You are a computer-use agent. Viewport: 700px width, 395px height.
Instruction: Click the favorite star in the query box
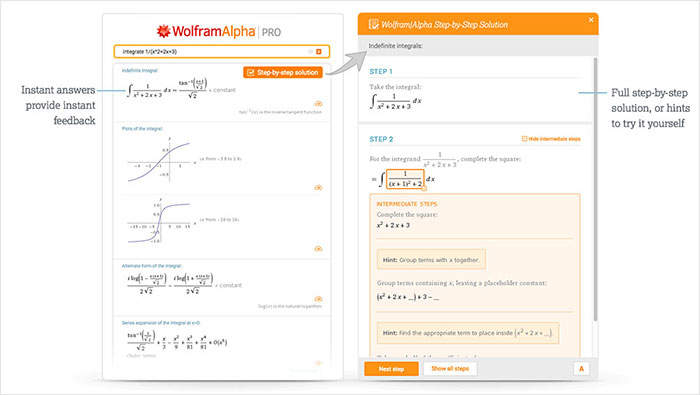click(x=311, y=52)
